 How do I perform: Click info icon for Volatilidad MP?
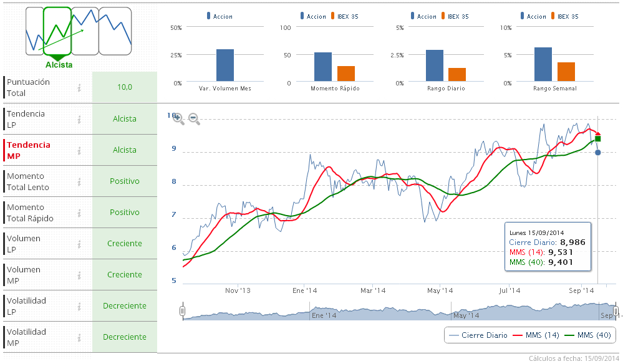[x=80, y=337]
